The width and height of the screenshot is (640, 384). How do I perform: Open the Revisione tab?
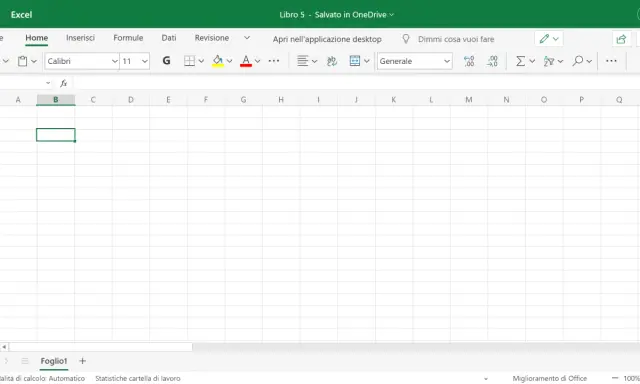click(211, 38)
